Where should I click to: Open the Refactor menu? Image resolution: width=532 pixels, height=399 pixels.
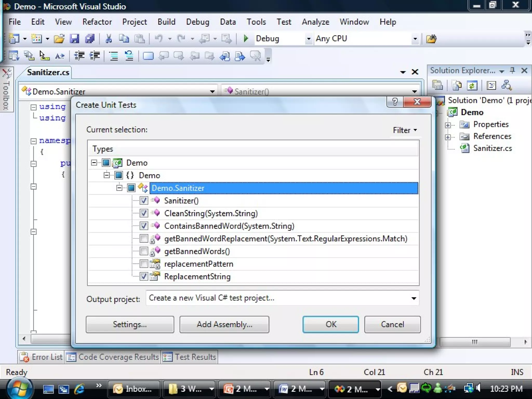coord(97,22)
